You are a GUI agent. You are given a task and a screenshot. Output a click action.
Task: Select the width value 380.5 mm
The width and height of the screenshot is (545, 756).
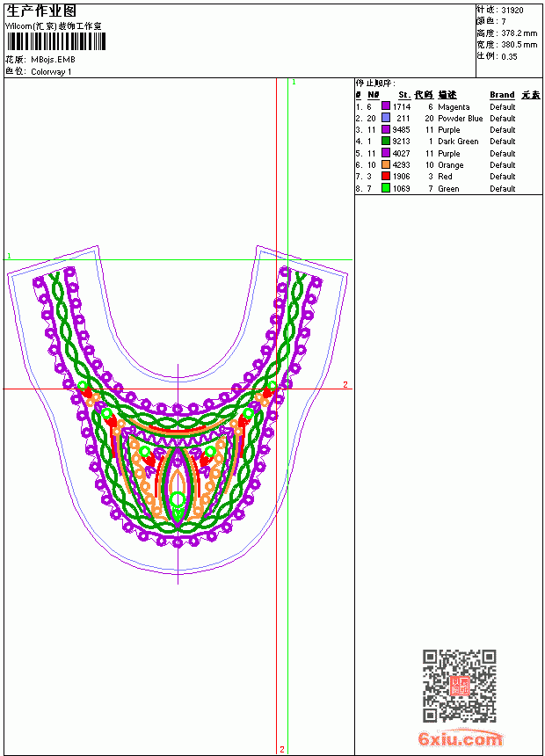click(x=519, y=45)
